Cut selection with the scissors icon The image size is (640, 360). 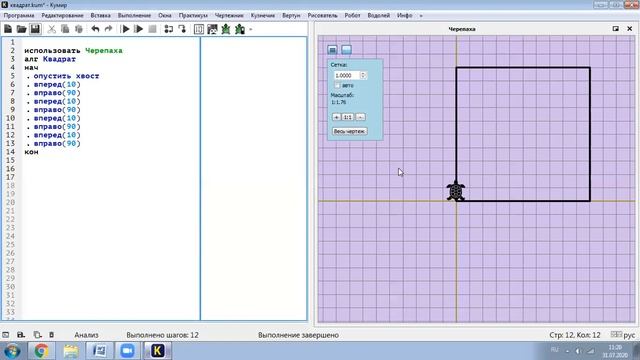[51, 29]
